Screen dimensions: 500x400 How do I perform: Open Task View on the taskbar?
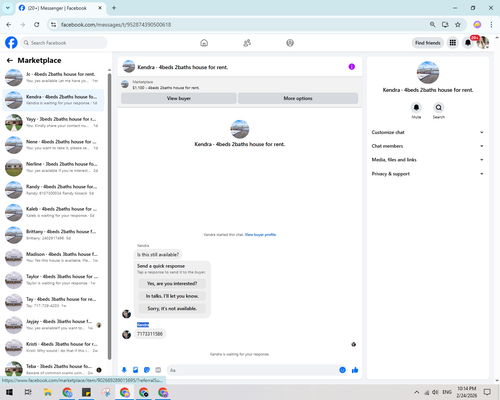click(28, 392)
